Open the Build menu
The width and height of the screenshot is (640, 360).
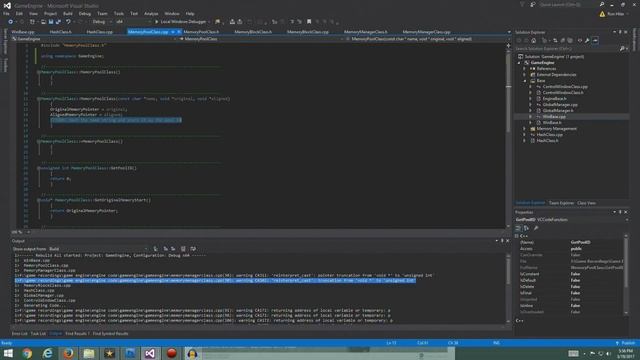[x=67, y=13]
